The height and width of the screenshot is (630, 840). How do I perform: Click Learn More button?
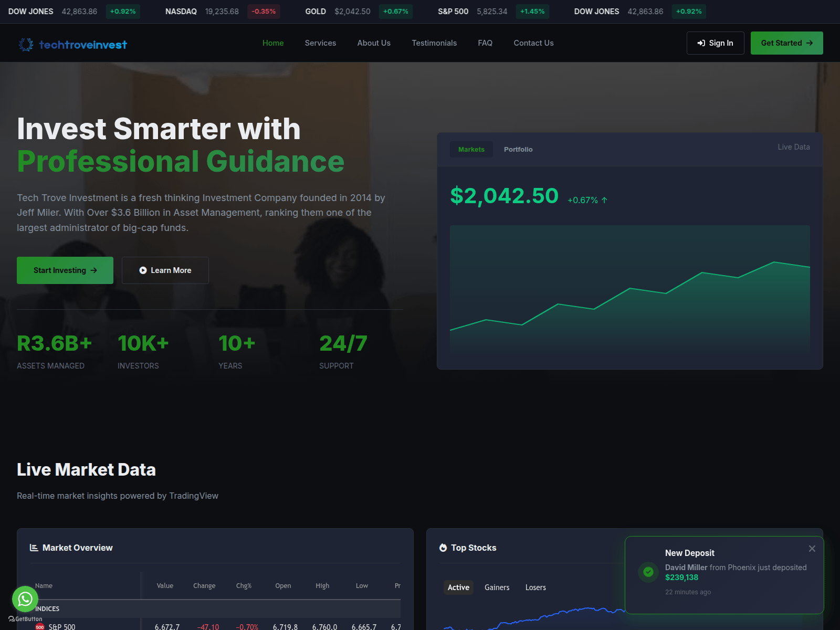click(x=165, y=270)
